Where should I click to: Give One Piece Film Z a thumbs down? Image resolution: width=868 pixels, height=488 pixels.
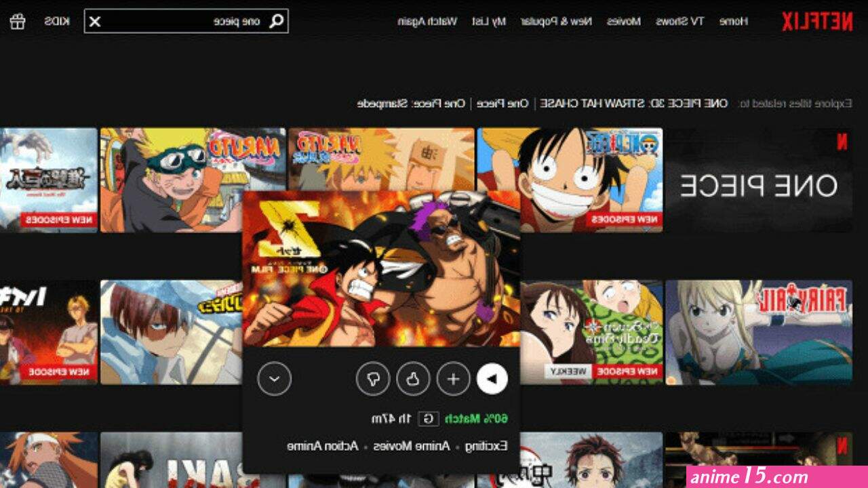coord(373,380)
